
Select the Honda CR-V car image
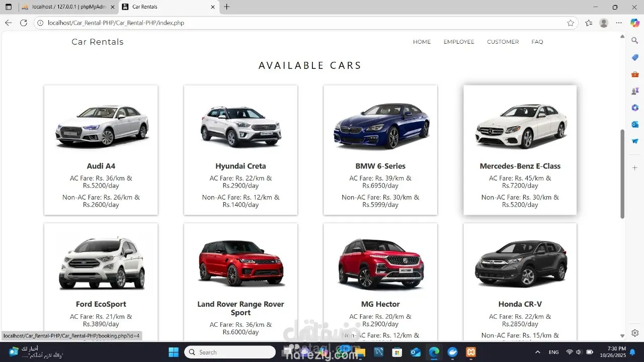click(x=521, y=263)
